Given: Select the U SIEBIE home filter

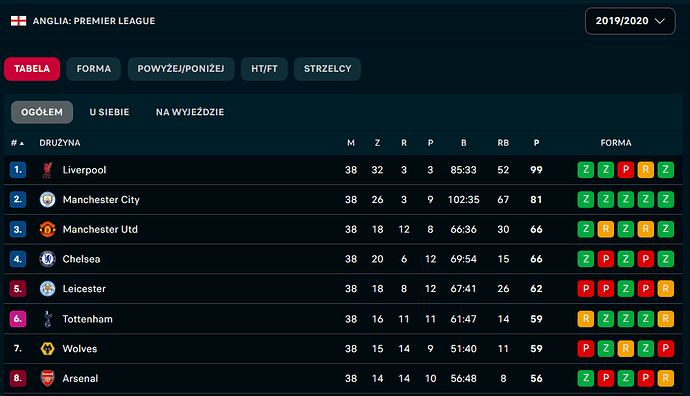Looking at the screenshot, I should tap(110, 112).
